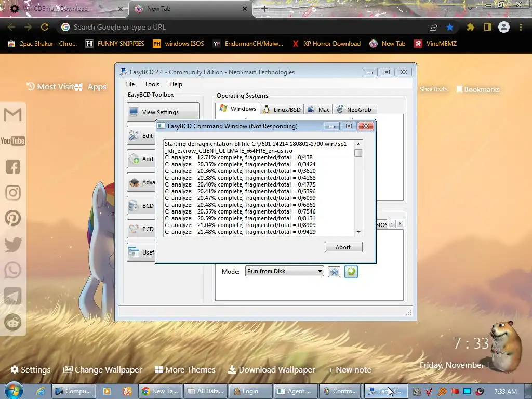532x399 pixels.
Task: Open Chrome side panel icon
Action: pyautogui.click(x=487, y=27)
